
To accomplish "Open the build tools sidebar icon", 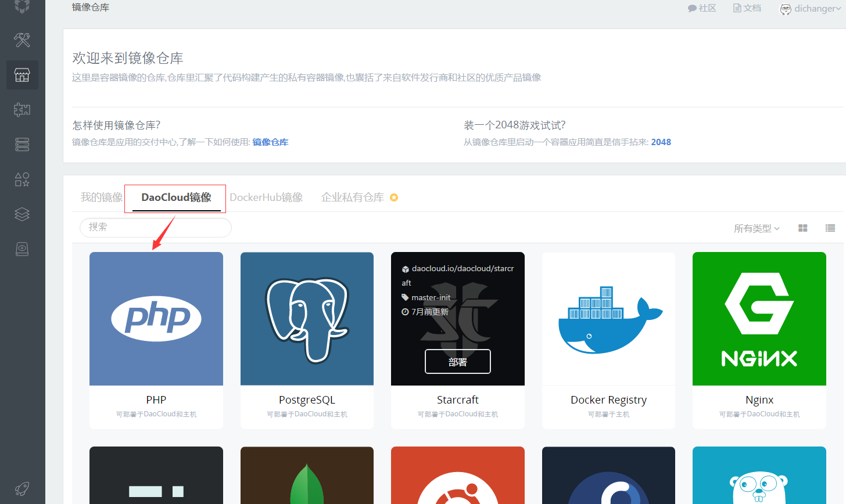I will coord(22,40).
